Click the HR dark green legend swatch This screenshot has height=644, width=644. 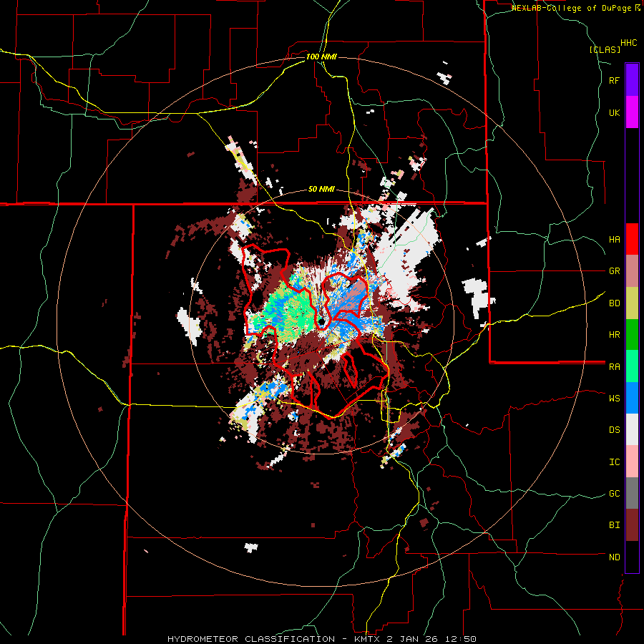point(632,334)
